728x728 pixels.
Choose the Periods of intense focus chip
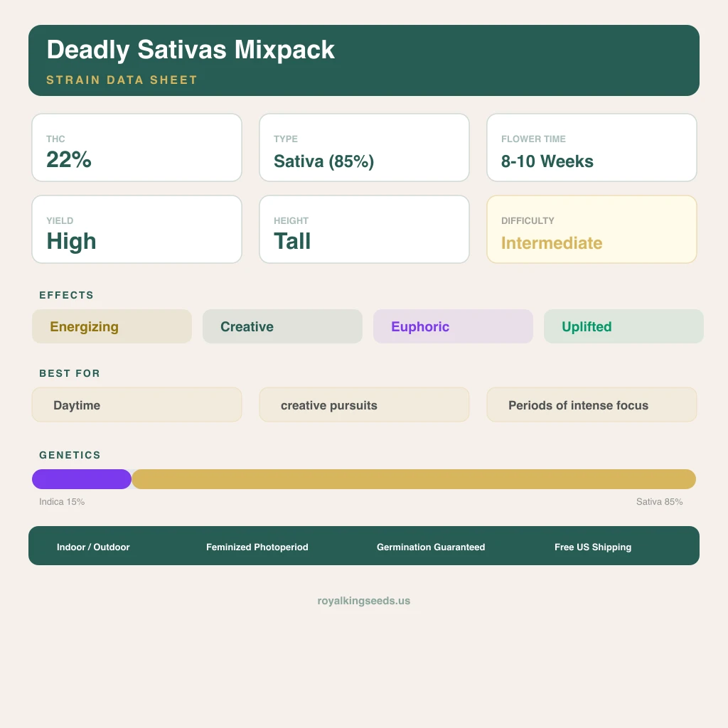[592, 405]
